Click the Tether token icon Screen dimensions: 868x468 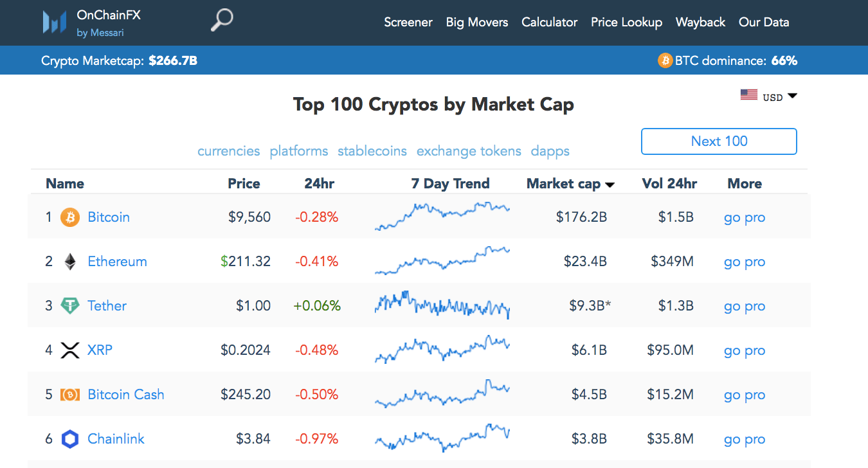coord(69,305)
